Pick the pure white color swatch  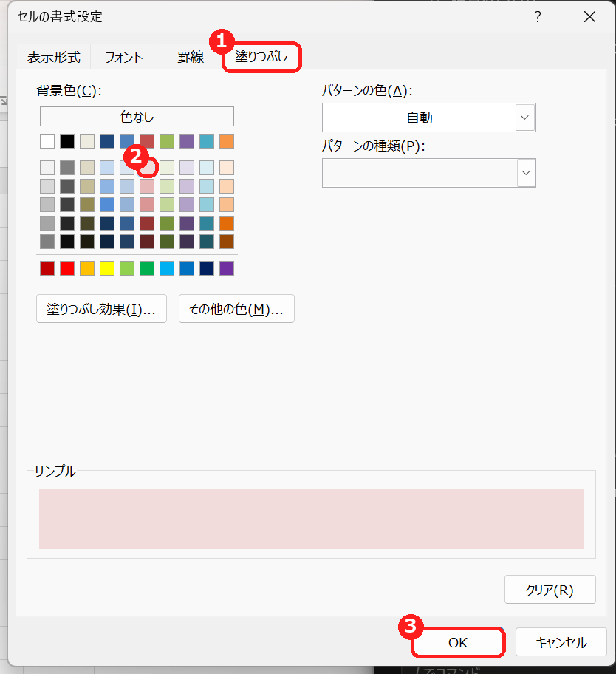(x=47, y=141)
